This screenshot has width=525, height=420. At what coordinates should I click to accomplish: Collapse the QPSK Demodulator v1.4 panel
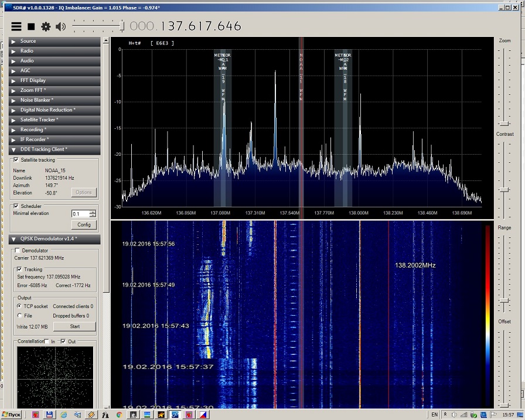coord(54,238)
